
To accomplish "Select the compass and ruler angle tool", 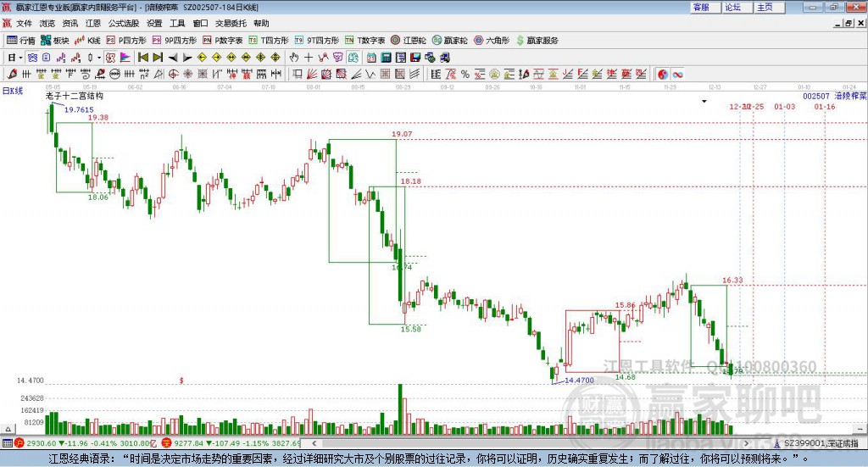I will (159, 74).
